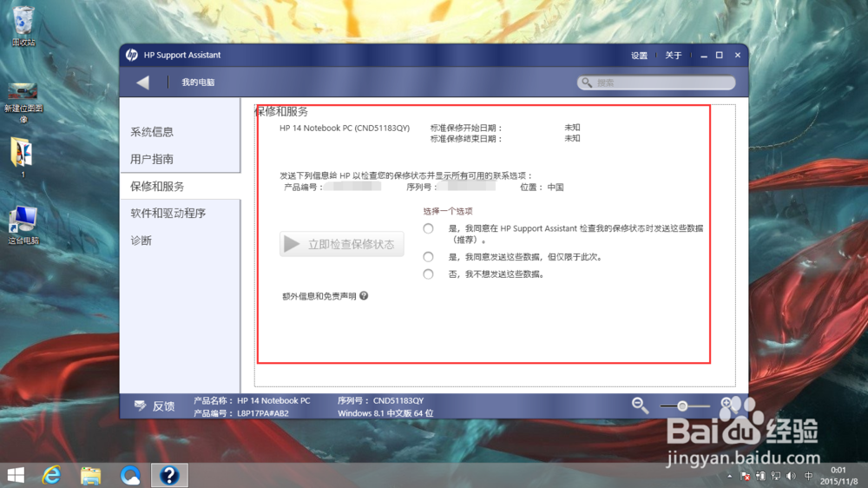Click the zoom out magnifier icon
The width and height of the screenshot is (868, 488).
[641, 406]
